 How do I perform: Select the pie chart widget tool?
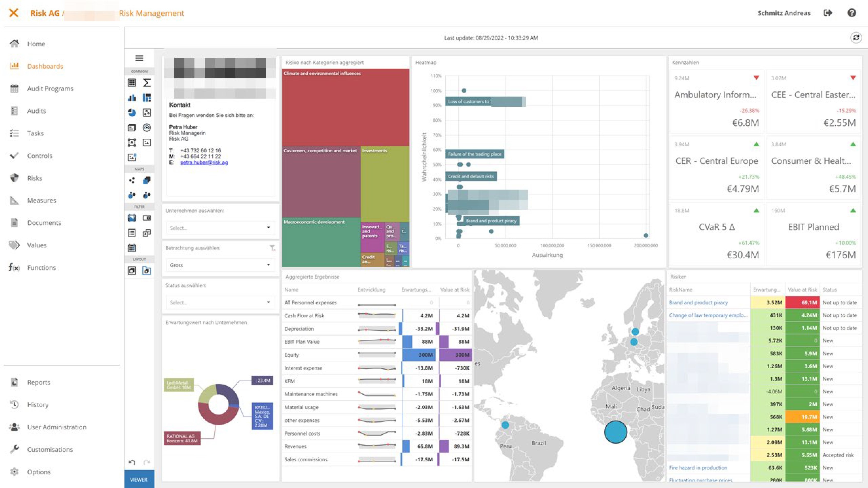tap(132, 113)
